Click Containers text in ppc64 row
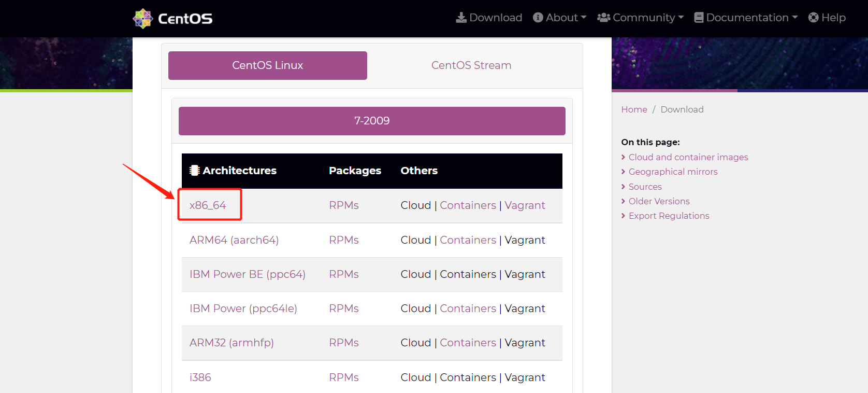The image size is (868, 393). (468, 274)
